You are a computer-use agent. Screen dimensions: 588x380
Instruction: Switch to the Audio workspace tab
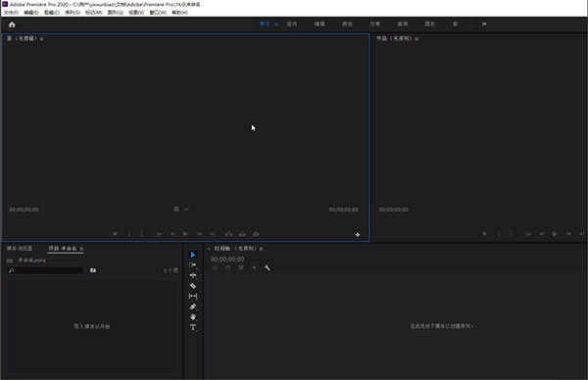point(403,24)
